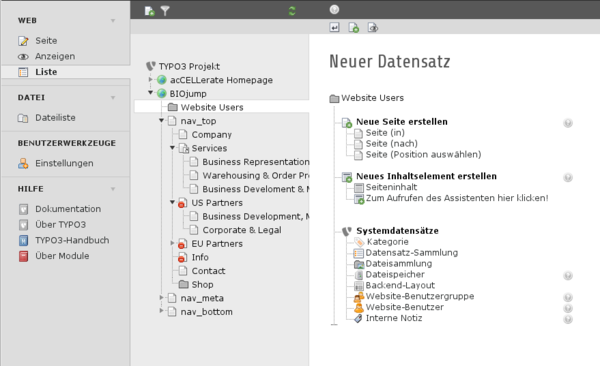600x366 pixels.
Task: Expand the EU Partners tree node
Action: (172, 243)
